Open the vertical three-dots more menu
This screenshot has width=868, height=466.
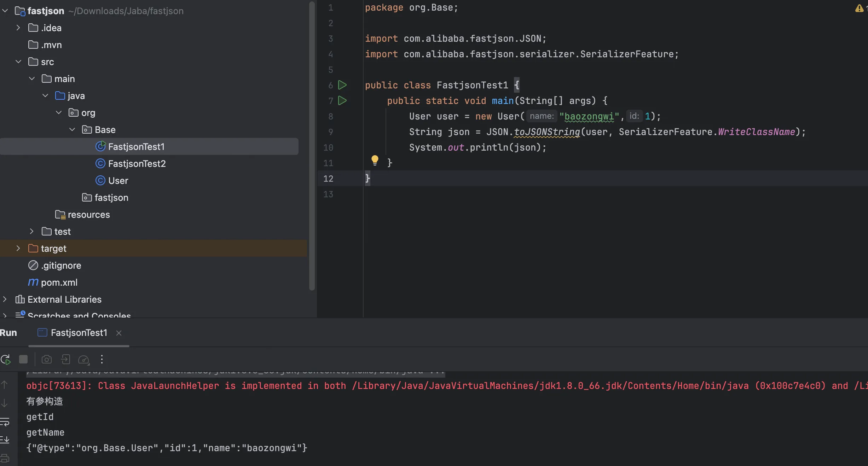pos(102,360)
